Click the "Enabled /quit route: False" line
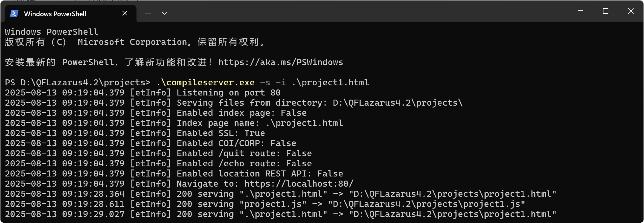Screen dimensions: 644x223 (x=244, y=154)
